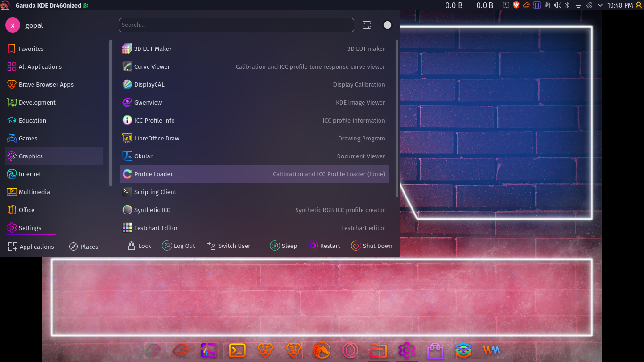This screenshot has height=362, width=644.
Task: Open stacked layers icon in dock
Action: coord(463,350)
